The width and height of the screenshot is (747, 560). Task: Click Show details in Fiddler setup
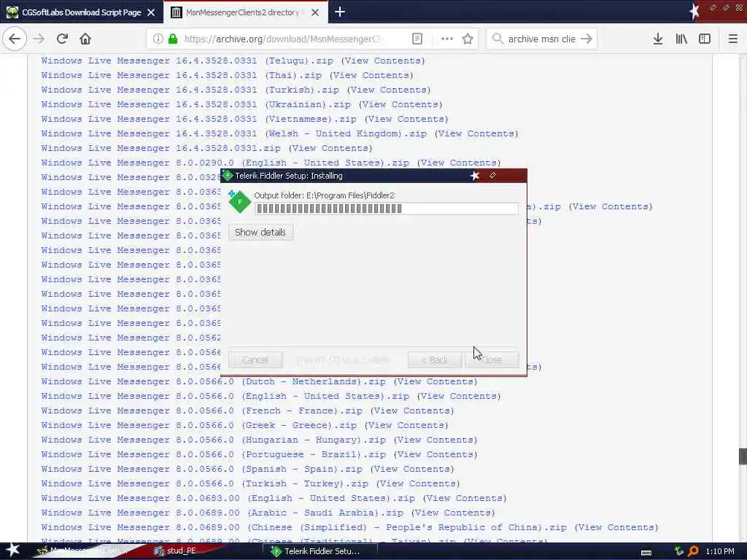(x=260, y=233)
